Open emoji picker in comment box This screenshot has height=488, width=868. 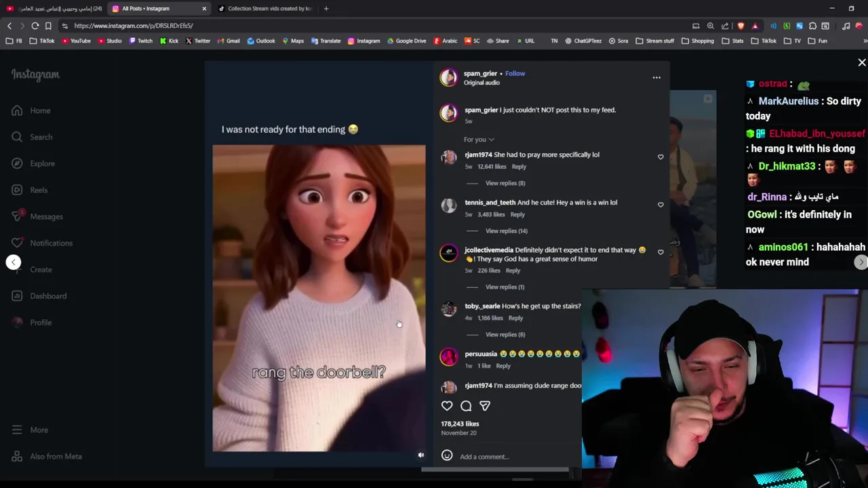pos(447,455)
